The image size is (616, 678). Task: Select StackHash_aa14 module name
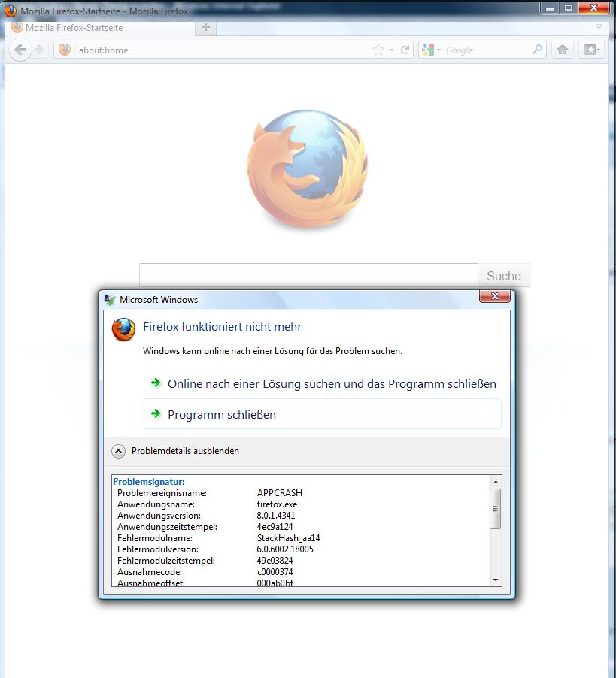(x=289, y=538)
